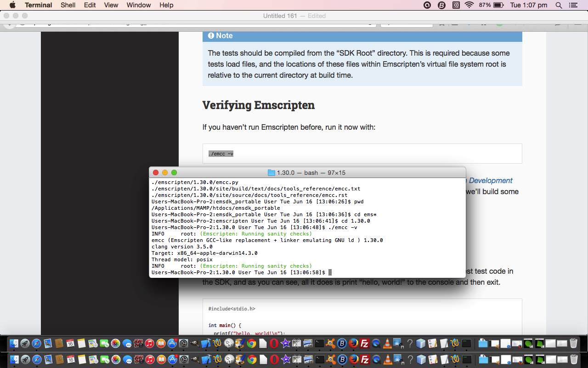
Task: Open the View menu
Action: click(x=111, y=5)
